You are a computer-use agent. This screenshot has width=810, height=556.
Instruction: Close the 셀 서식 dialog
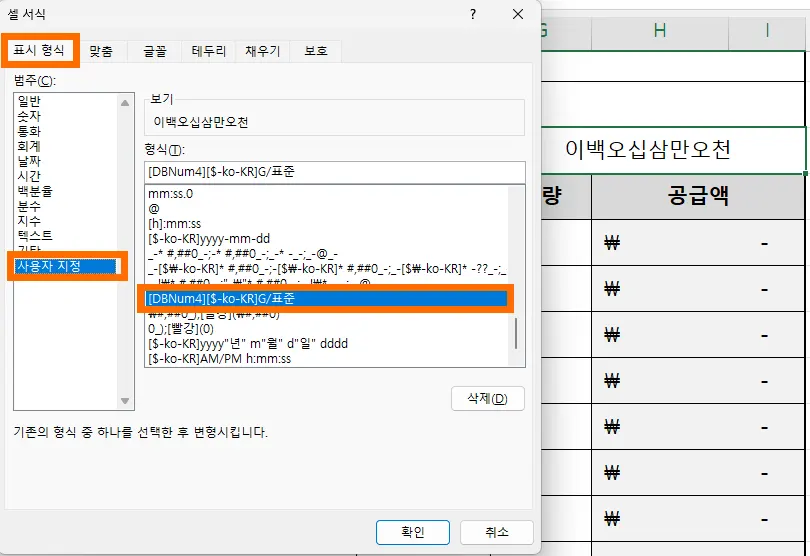pos(518,14)
